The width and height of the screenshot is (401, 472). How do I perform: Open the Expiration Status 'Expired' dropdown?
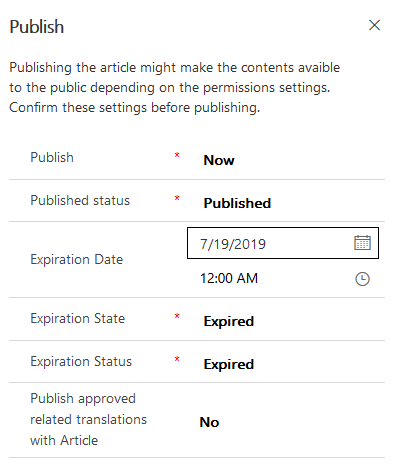click(x=229, y=364)
